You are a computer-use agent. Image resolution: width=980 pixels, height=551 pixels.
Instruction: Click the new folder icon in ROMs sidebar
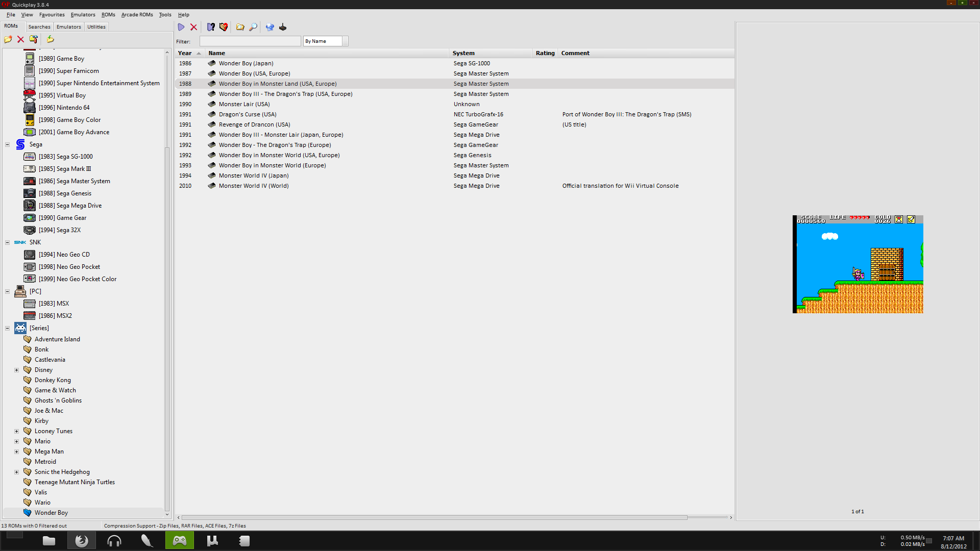point(8,39)
